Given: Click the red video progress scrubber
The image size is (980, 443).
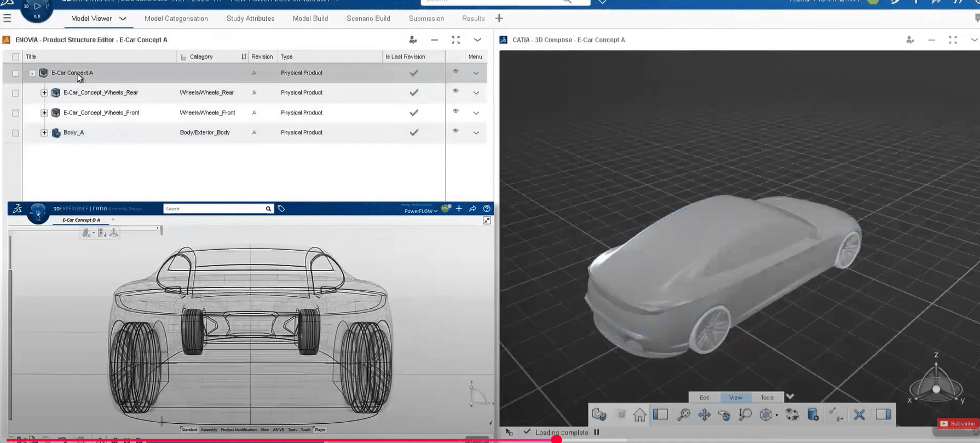Looking at the screenshot, I should pos(556,439).
